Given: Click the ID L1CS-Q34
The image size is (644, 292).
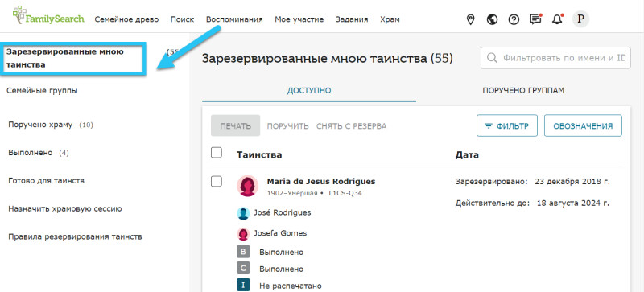Looking at the screenshot, I should point(345,193).
